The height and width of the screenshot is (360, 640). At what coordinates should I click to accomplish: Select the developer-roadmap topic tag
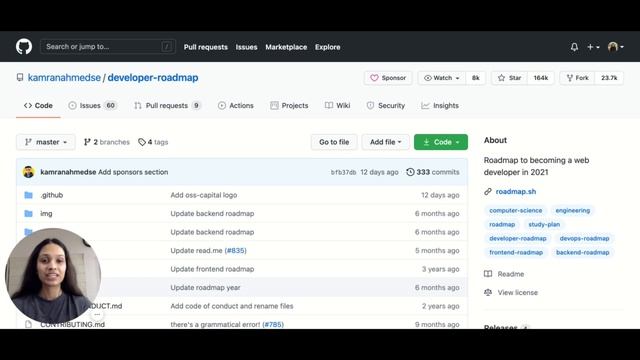pyautogui.click(x=518, y=238)
